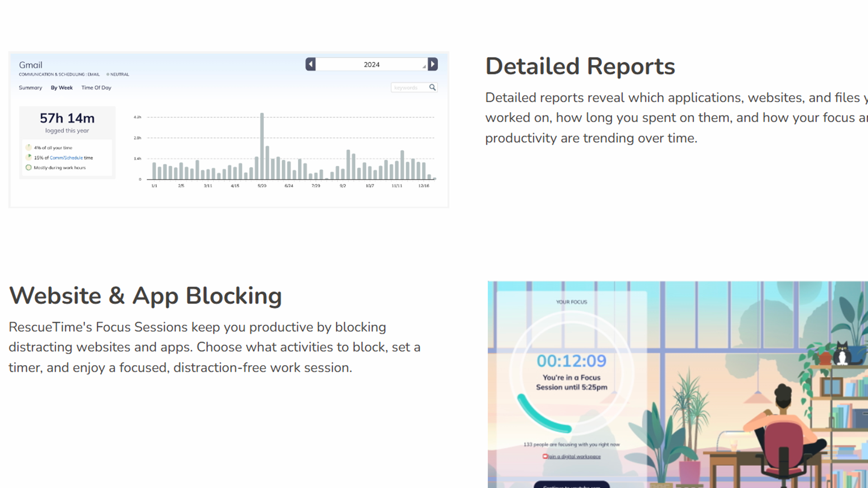Go to next year with right arrow
Screen dimensions: 868x488
433,64
